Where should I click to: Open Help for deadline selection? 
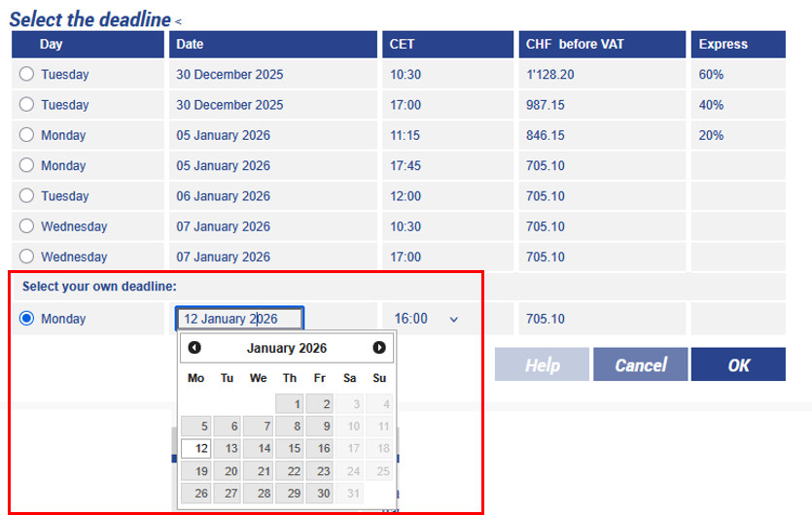coord(542,365)
